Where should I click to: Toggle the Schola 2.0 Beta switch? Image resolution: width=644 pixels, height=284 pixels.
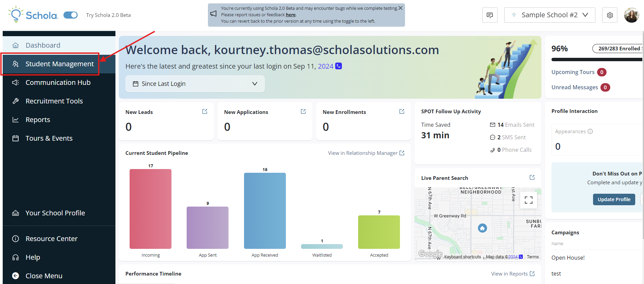(x=71, y=15)
